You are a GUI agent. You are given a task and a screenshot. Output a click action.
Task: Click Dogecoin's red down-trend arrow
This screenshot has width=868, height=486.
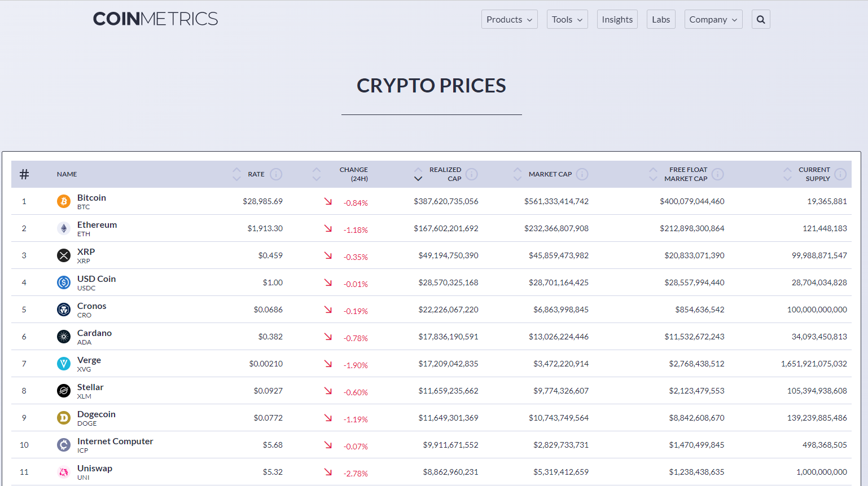[x=328, y=418]
